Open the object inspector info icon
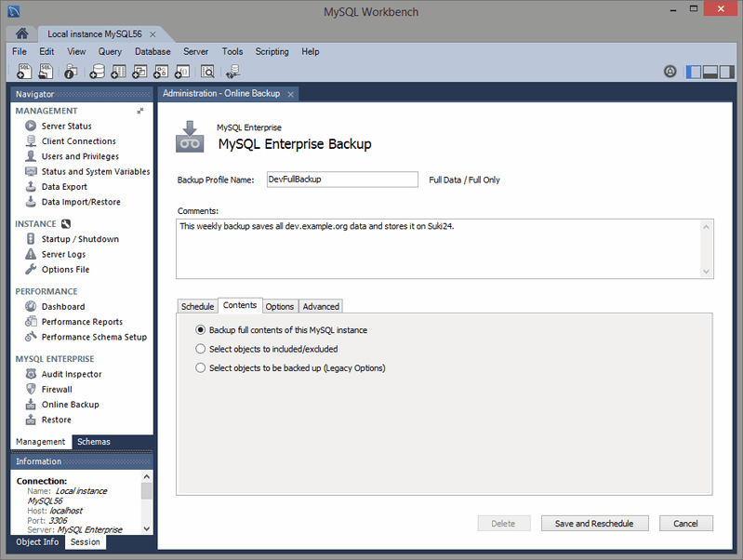Image resolution: width=743 pixels, height=560 pixels. coord(71,71)
